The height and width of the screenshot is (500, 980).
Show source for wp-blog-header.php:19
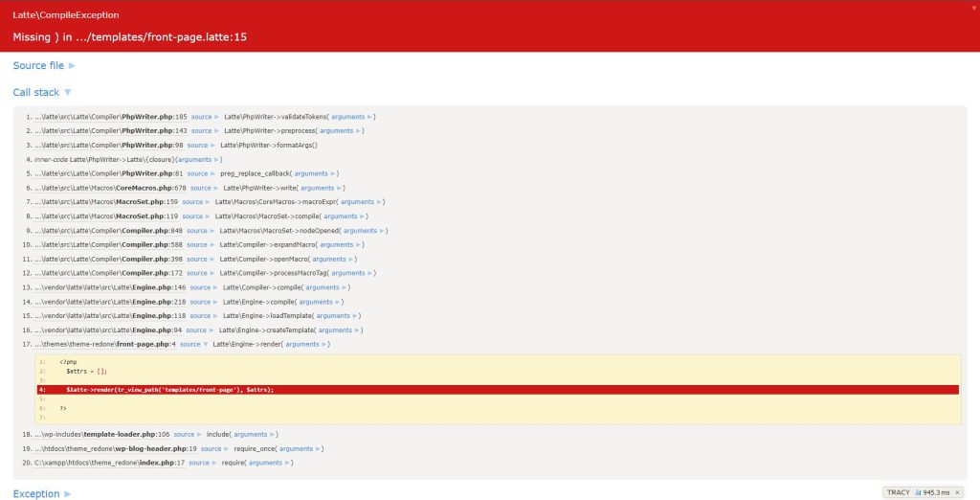tap(214, 448)
